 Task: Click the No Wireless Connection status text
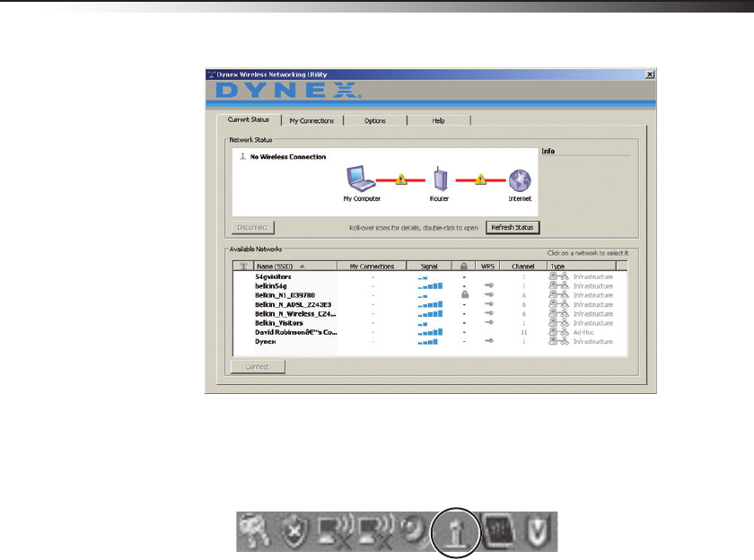288,157
